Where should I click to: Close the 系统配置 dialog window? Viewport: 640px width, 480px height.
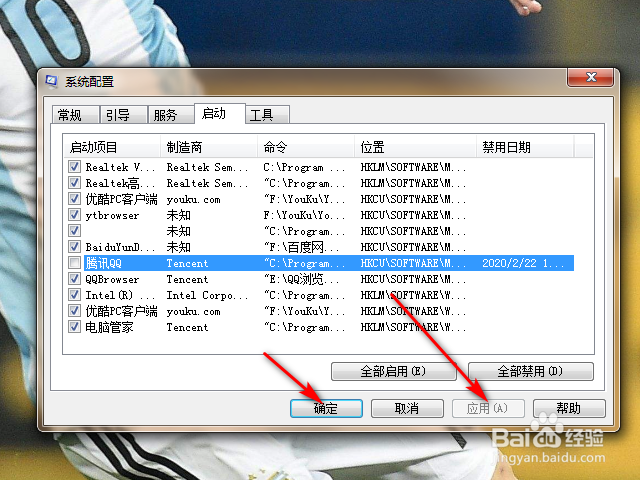tap(591, 77)
